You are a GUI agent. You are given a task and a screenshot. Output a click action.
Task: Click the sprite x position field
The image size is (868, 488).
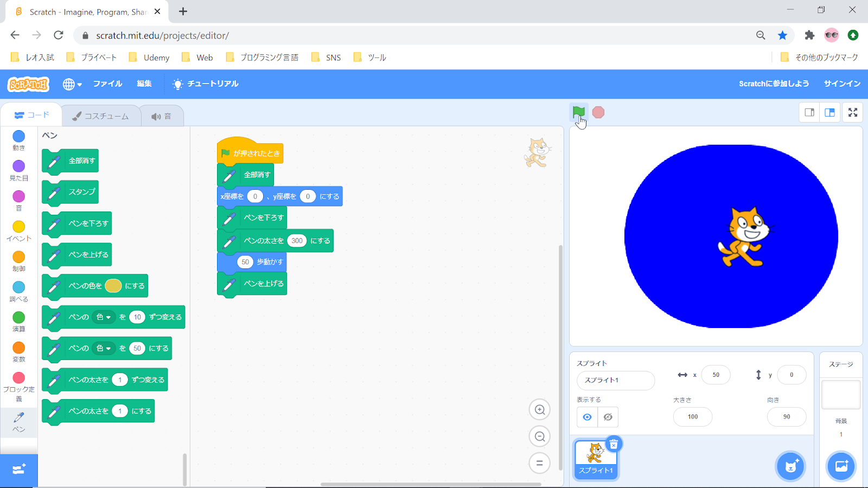[716, 375]
